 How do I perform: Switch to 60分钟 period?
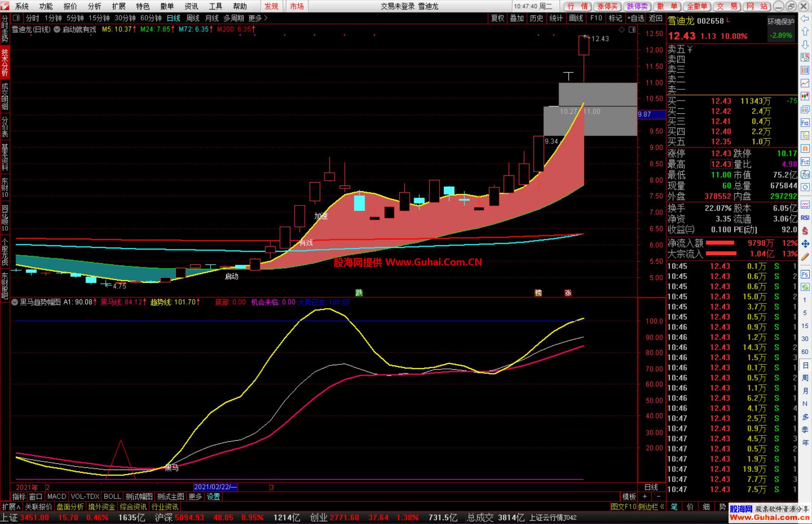tap(151, 18)
